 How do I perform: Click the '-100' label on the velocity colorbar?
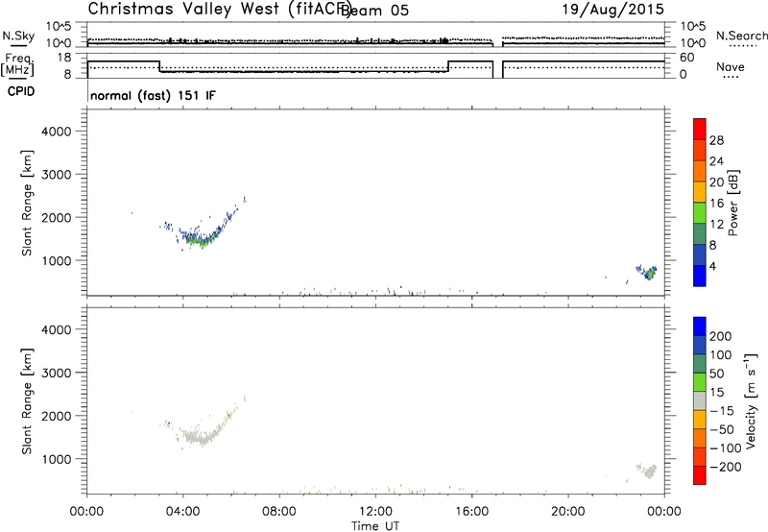coord(726,448)
